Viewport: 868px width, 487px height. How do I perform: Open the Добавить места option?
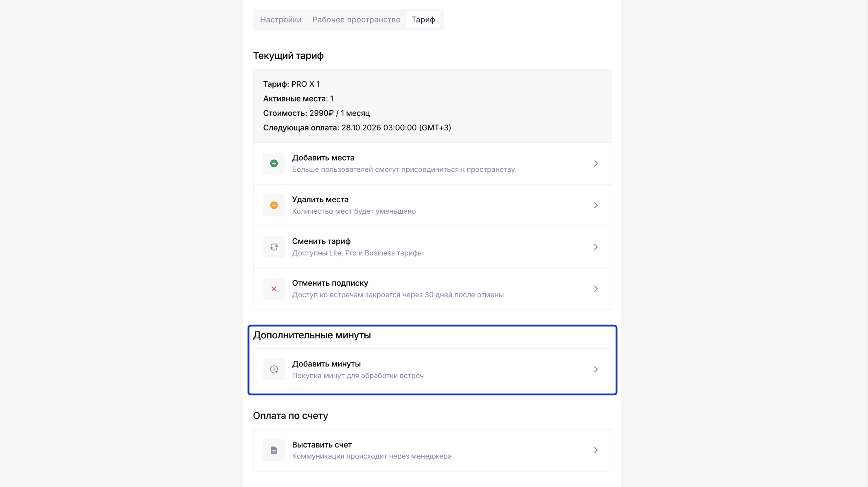coord(323,158)
